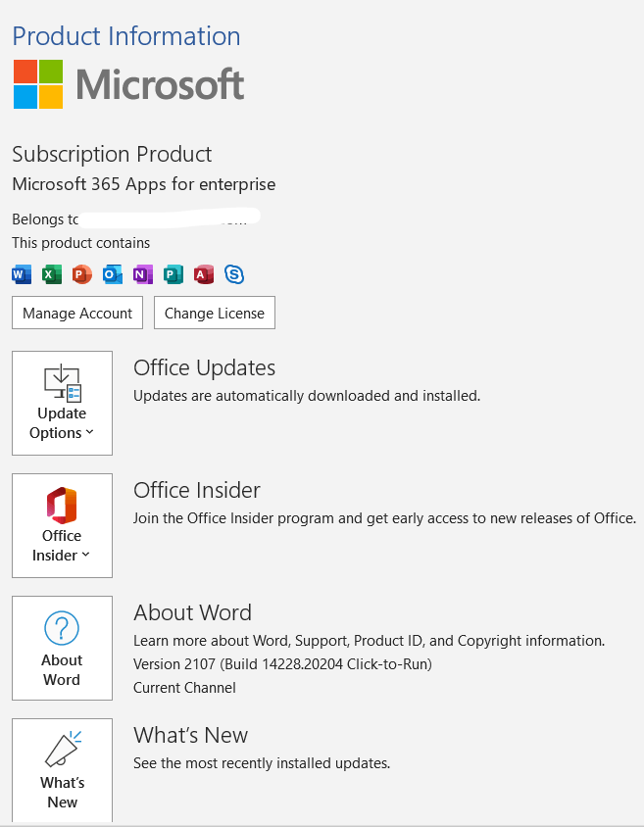The image size is (644, 827).
Task: Click 'Microsoft 365 Apps for enterprise' text
Action: 144,184
